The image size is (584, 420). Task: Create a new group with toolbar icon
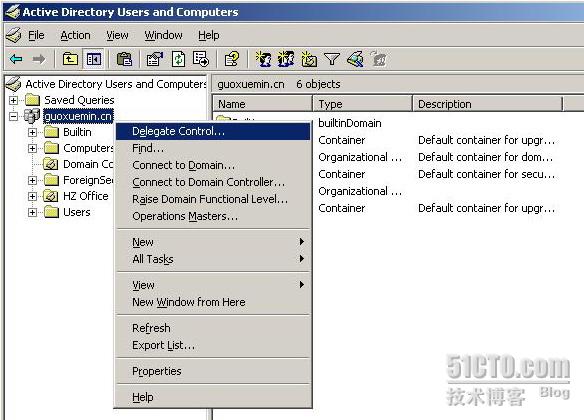286,59
